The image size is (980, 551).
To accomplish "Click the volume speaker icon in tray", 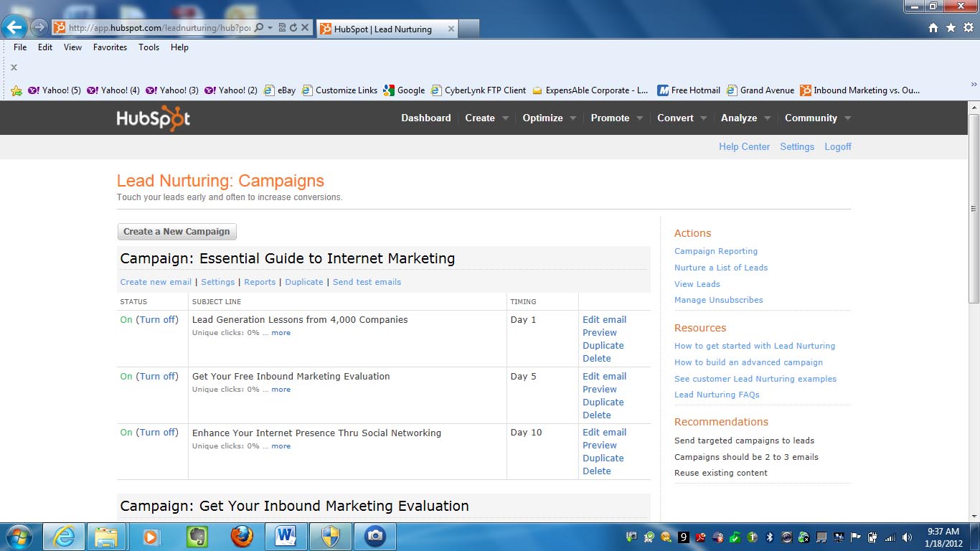I will tap(907, 537).
